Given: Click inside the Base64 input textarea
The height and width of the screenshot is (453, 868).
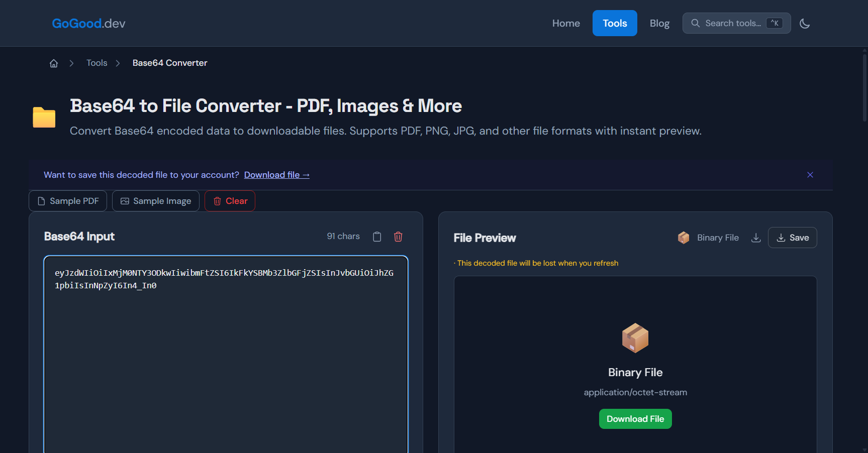Looking at the screenshot, I should point(226,355).
